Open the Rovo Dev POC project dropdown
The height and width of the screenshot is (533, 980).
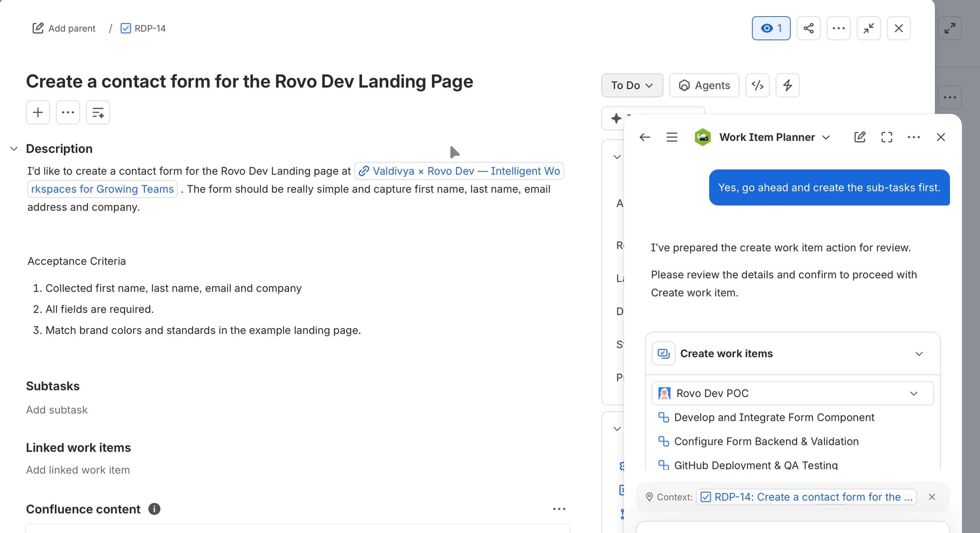click(792, 393)
